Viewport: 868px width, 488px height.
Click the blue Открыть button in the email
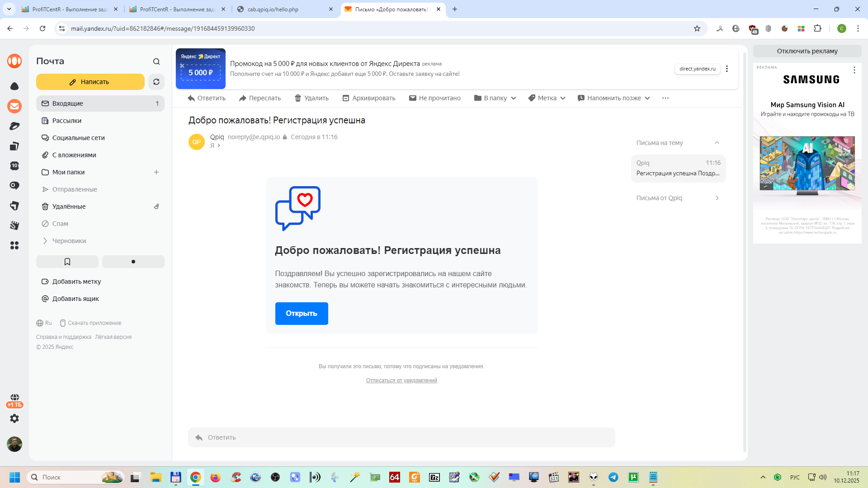tap(302, 314)
